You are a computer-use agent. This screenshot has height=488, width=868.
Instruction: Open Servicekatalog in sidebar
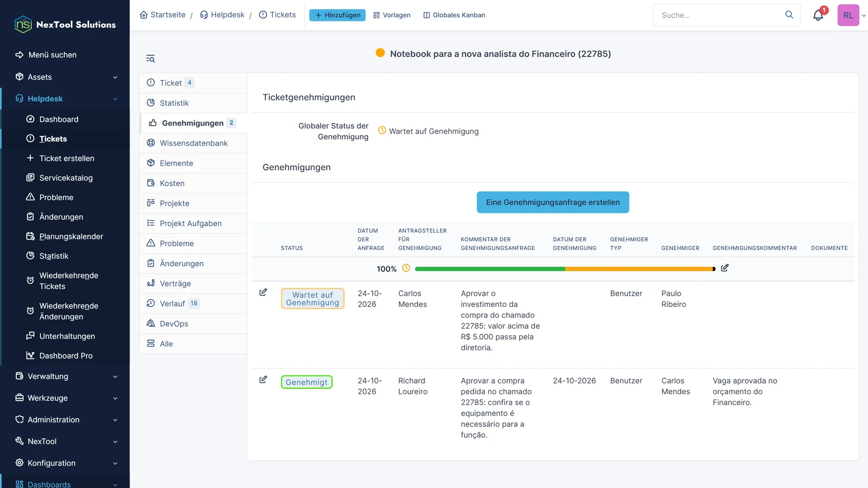click(66, 178)
